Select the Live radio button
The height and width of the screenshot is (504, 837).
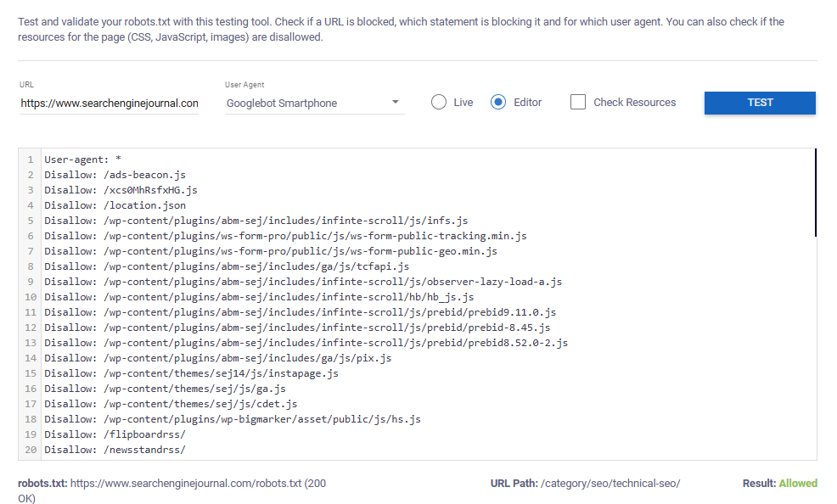[x=438, y=101]
